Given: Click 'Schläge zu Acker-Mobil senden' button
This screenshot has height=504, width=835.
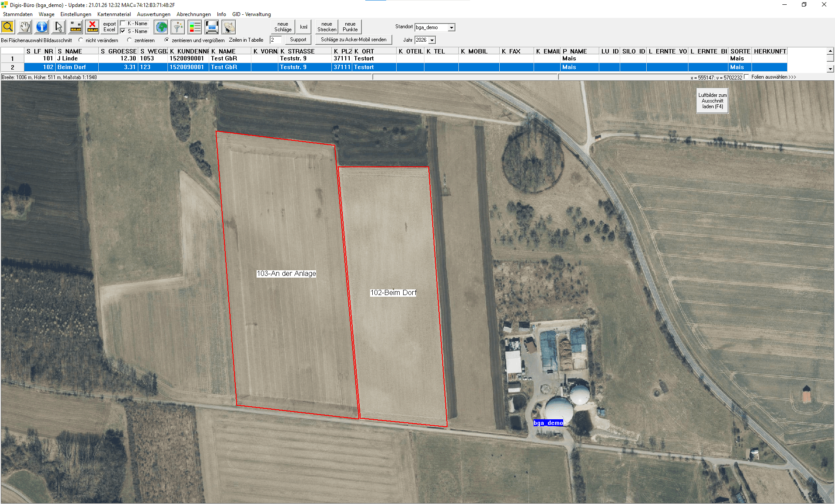Looking at the screenshot, I should coord(353,40).
